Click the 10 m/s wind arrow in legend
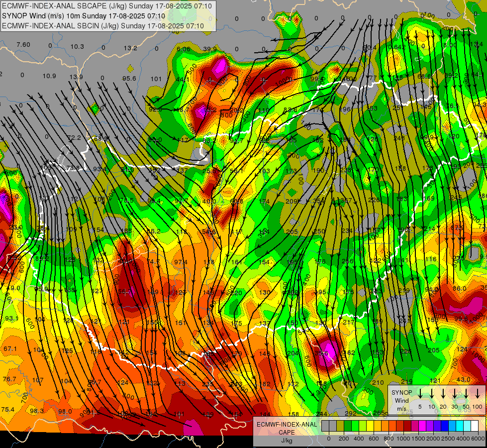This screenshot has height=448, width=487. click(x=432, y=394)
